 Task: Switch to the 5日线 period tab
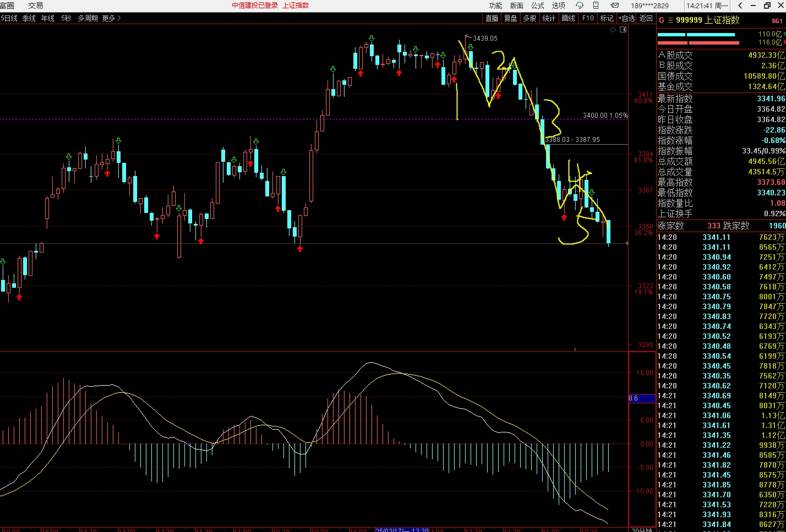click(x=9, y=18)
